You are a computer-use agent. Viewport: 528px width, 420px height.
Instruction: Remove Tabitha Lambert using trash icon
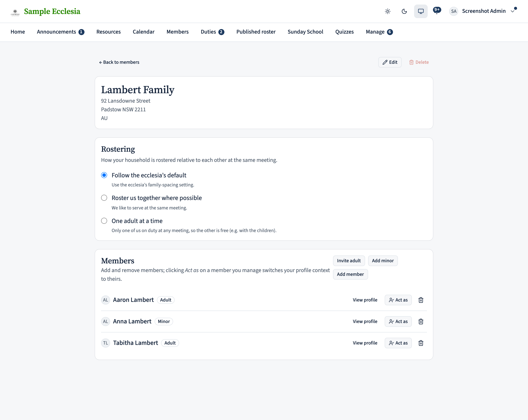[x=421, y=343]
